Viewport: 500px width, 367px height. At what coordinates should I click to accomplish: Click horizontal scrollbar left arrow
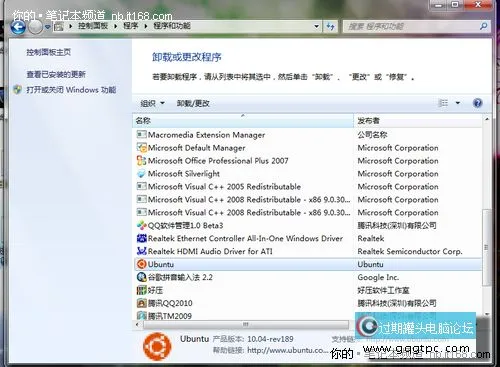click(137, 324)
